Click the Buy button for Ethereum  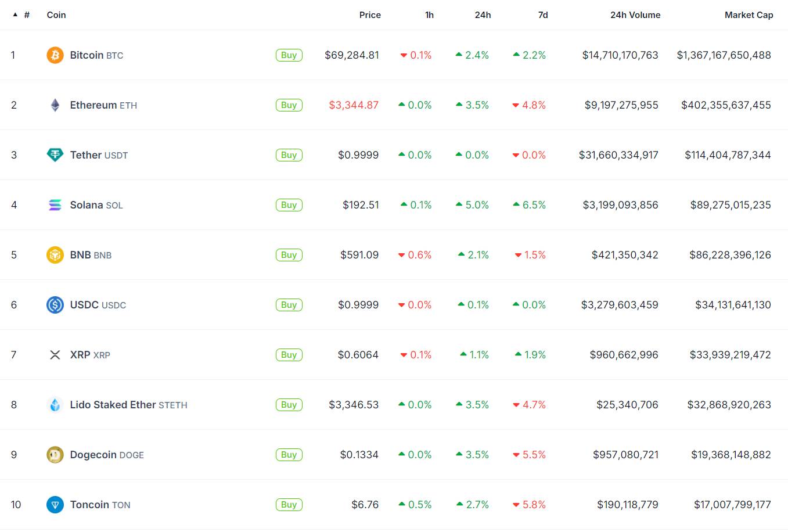pos(289,105)
